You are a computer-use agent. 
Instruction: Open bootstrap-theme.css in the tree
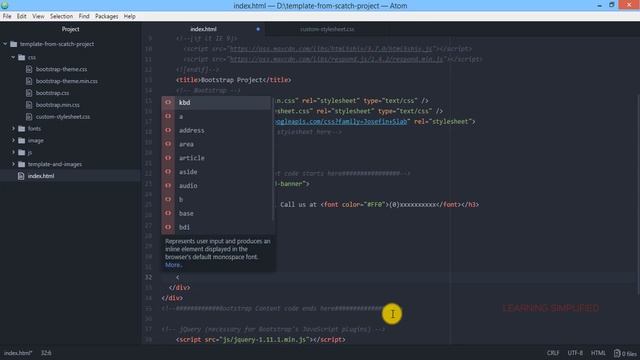(61, 69)
